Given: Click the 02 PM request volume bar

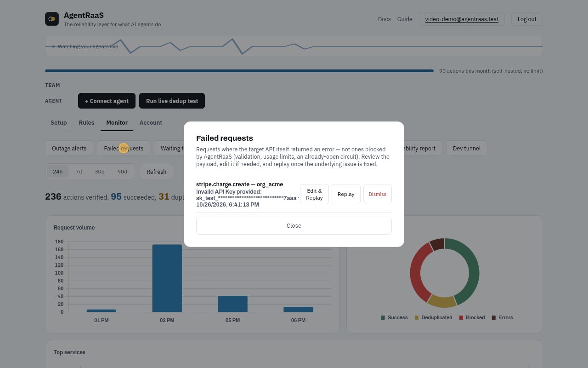Looking at the screenshot, I should [167, 278].
